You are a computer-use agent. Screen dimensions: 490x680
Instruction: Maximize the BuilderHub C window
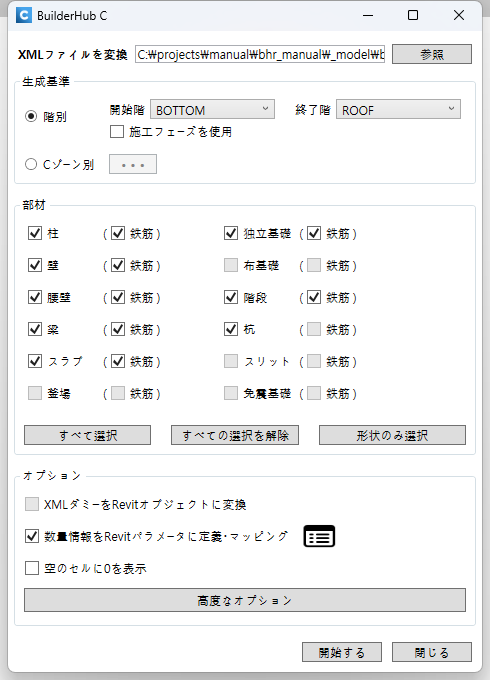point(413,16)
